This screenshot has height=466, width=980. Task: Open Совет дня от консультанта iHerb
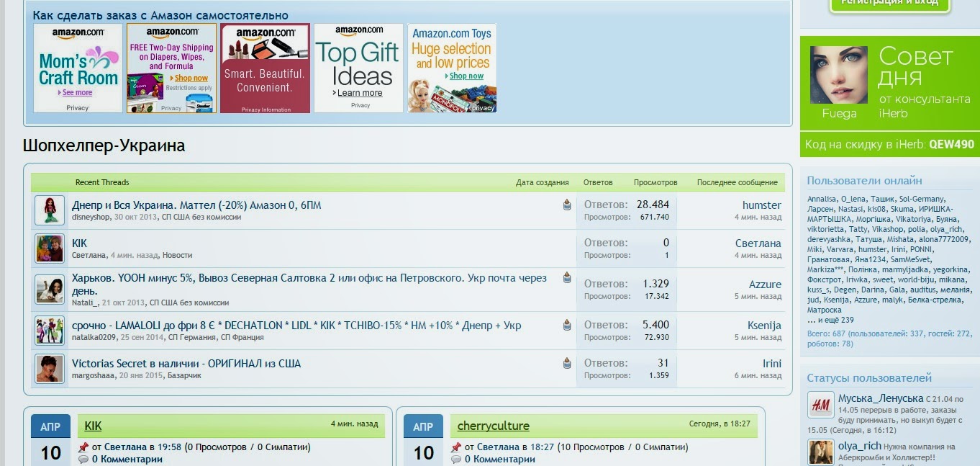coord(925,84)
